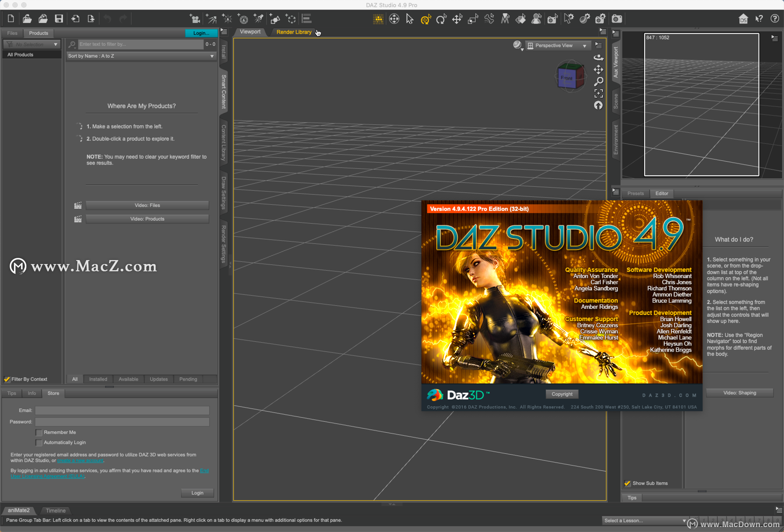Viewport: 784px width, 532px height.
Task: Select the Region Navigator figure tool
Action: pyautogui.click(x=537, y=18)
